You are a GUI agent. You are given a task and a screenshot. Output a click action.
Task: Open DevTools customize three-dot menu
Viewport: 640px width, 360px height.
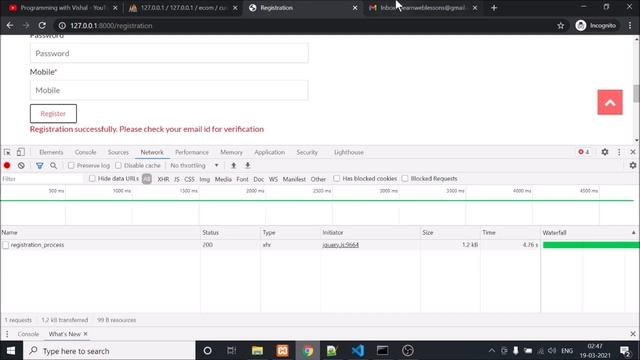(x=619, y=152)
